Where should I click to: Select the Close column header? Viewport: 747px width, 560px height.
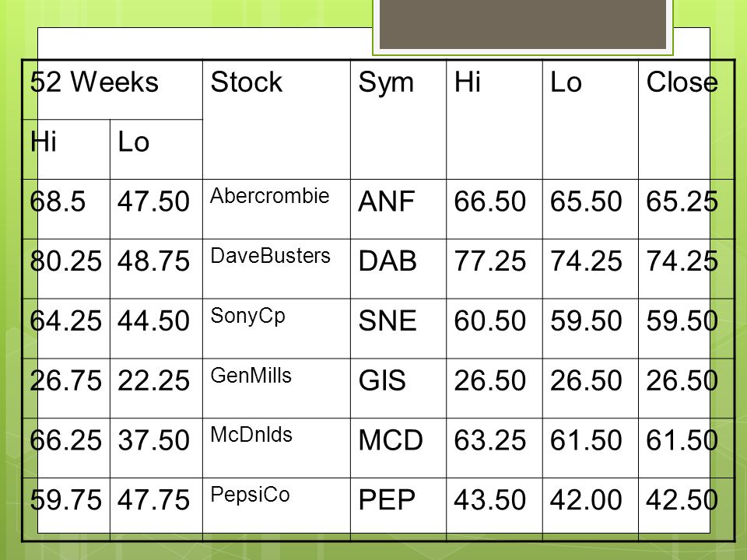tap(686, 120)
